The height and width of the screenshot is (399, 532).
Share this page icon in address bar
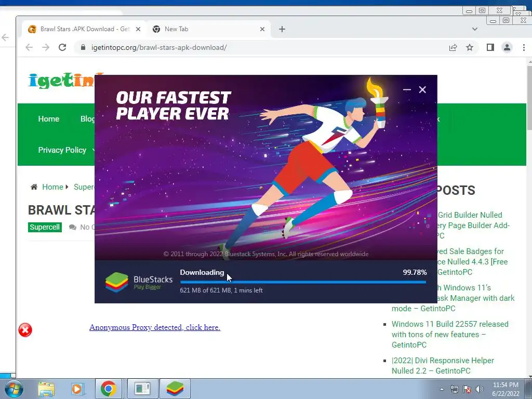coord(453,47)
